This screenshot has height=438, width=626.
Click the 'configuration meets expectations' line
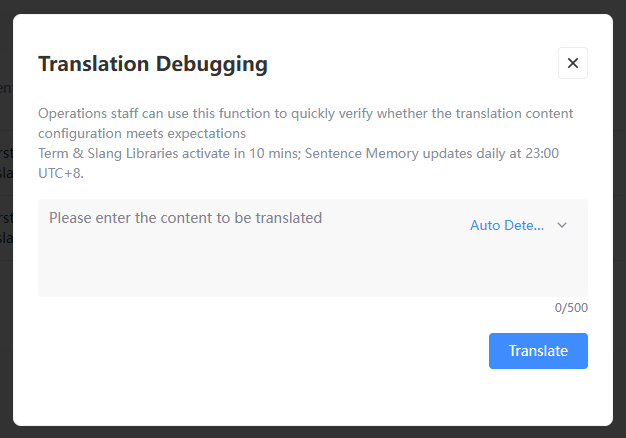pyautogui.click(x=142, y=133)
